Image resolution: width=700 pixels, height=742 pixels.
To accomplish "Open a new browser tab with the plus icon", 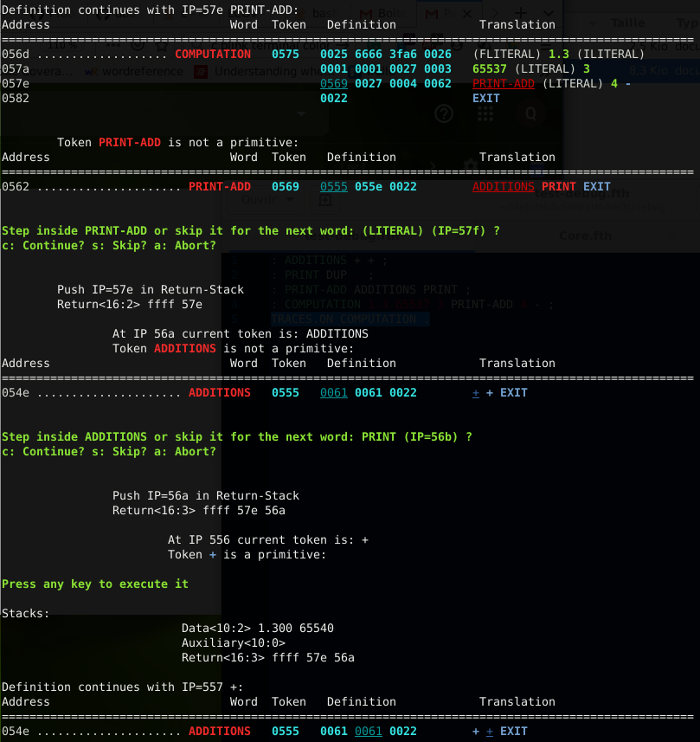I will coord(522,12).
